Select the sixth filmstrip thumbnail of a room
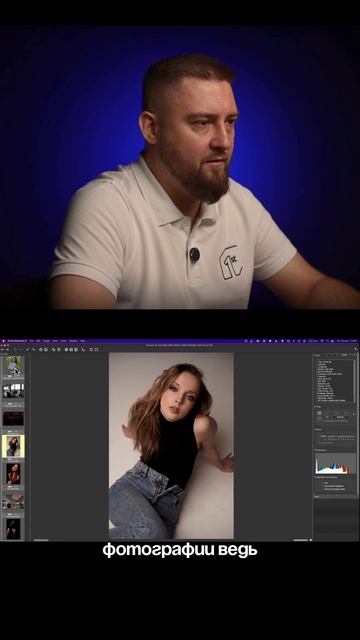 pyautogui.click(x=13, y=501)
